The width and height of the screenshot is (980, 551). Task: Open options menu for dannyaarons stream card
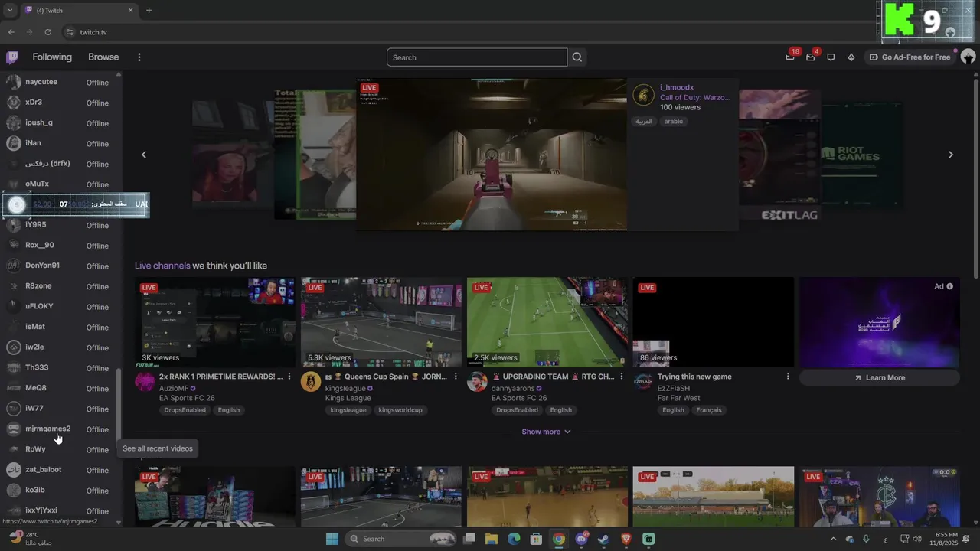pos(622,377)
